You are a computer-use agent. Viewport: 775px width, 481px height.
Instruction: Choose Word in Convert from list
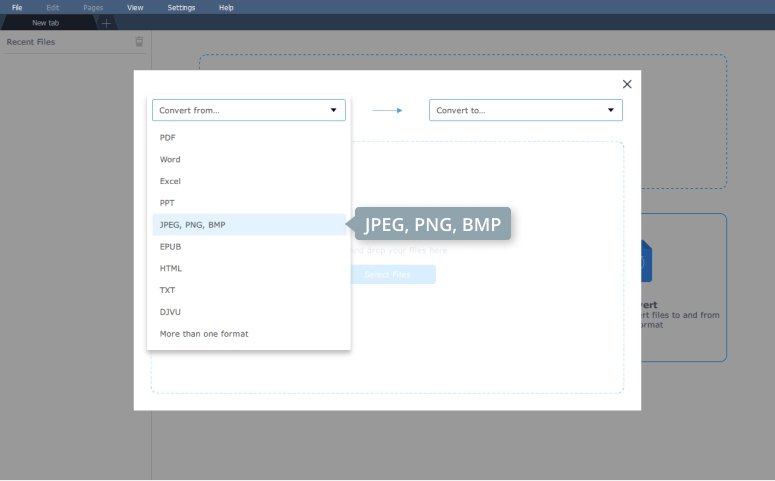[249, 159]
